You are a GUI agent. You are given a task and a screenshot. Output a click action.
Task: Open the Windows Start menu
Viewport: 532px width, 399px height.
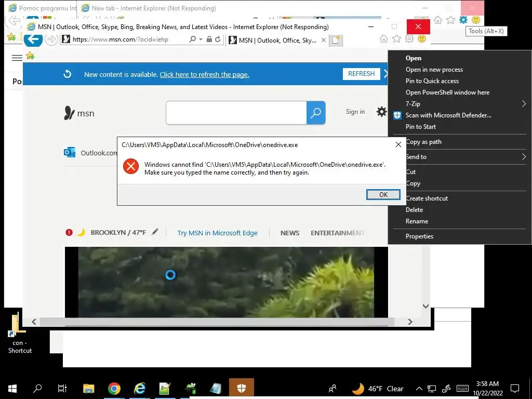(12, 389)
